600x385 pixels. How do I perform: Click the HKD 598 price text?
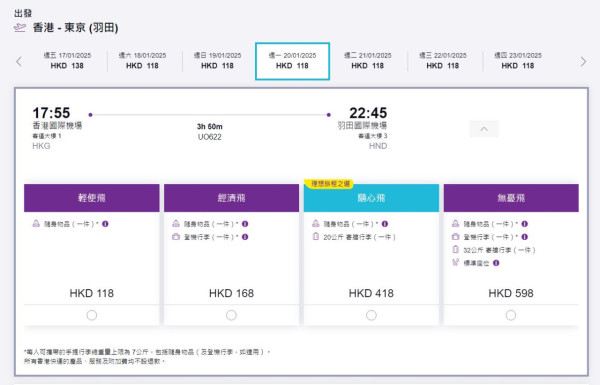(x=511, y=293)
